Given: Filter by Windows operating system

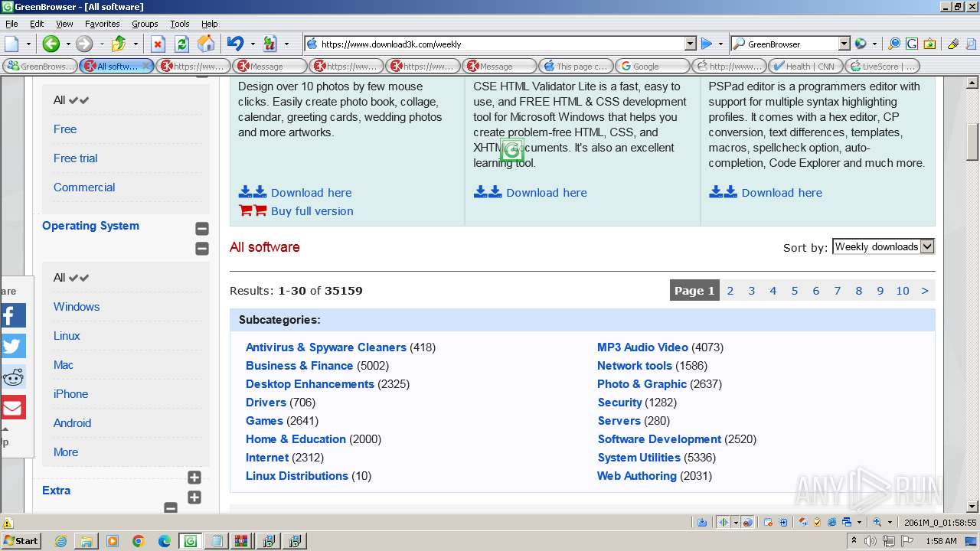Looking at the screenshot, I should (77, 307).
